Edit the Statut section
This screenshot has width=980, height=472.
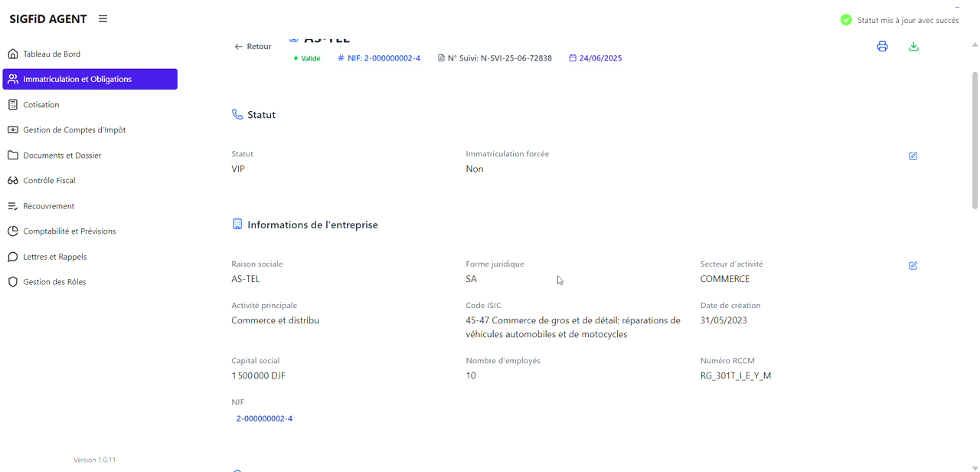coord(913,156)
